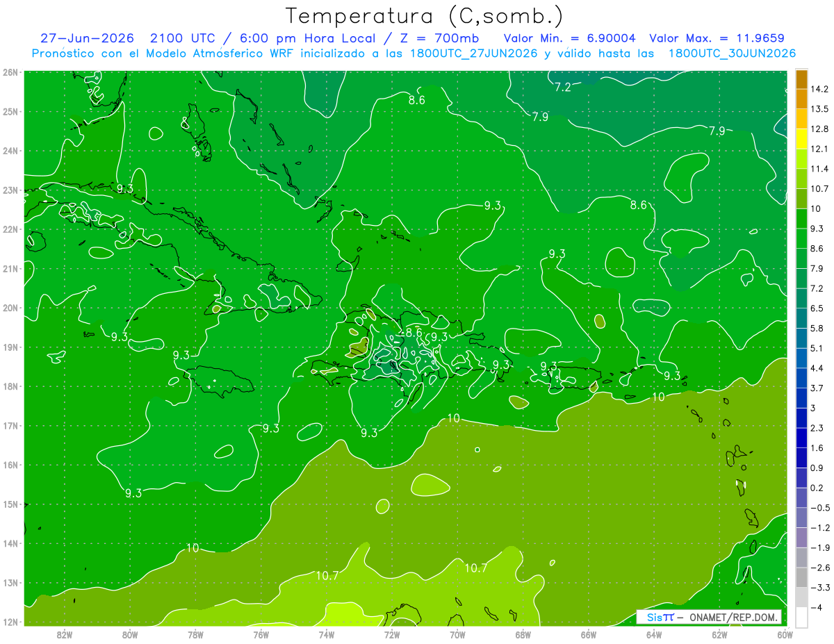Click the "66W" longitude axis label
The height and width of the screenshot is (644, 834).
click(x=589, y=634)
